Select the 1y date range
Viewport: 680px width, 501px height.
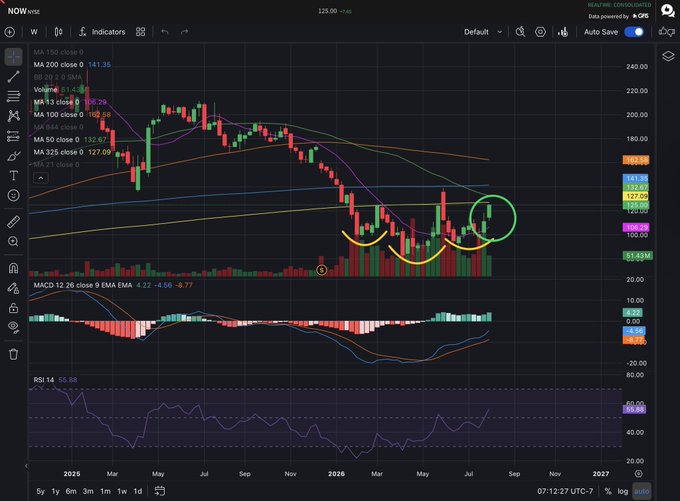pos(56,491)
